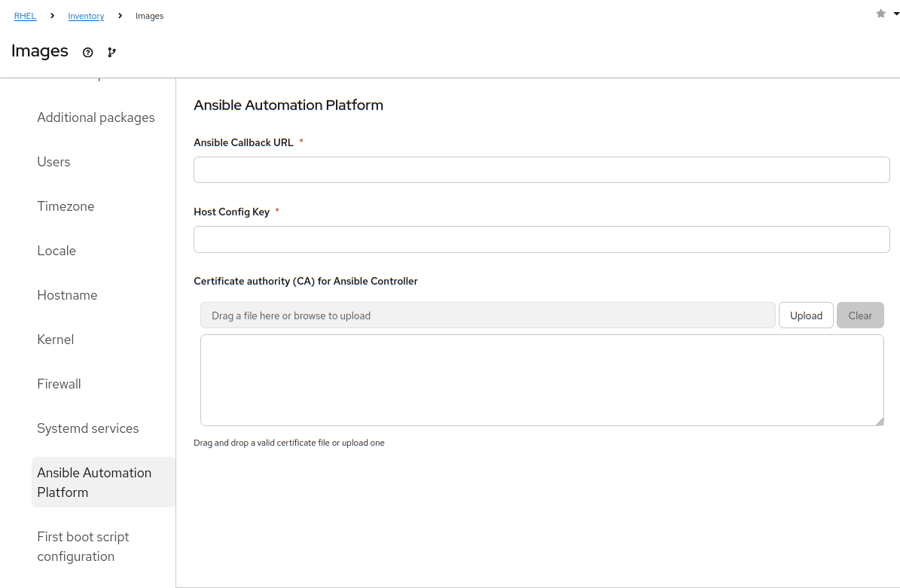
Task: Click the favorite star icon
Action: 880,14
